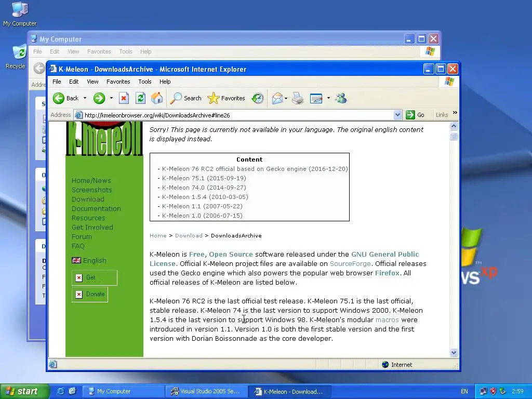Stop page loading with the red X icon

pyautogui.click(x=124, y=98)
